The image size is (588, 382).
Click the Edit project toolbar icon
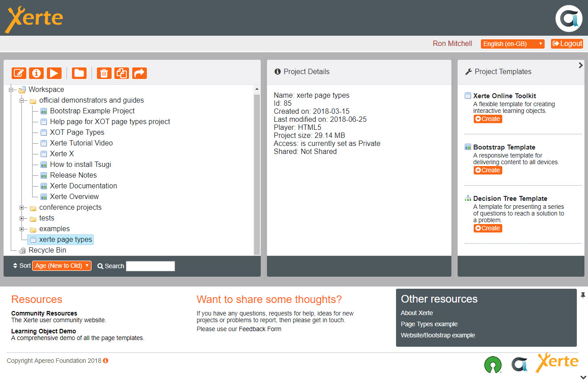pos(19,73)
